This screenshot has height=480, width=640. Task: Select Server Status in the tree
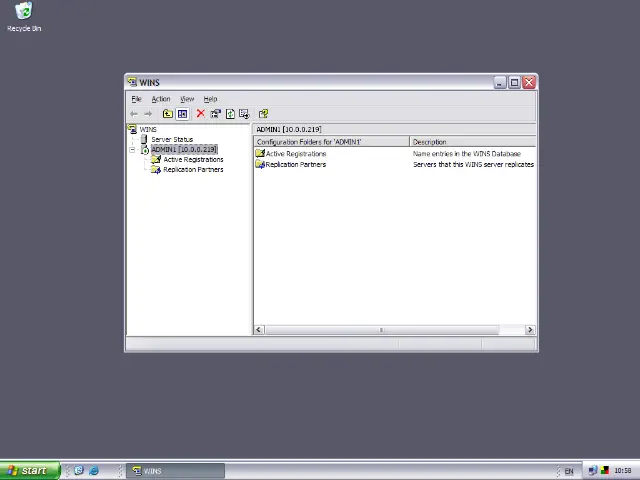[172, 140]
